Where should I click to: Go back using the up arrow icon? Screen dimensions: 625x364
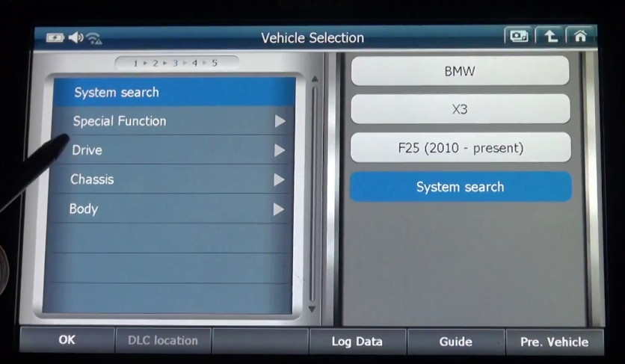[x=550, y=37]
